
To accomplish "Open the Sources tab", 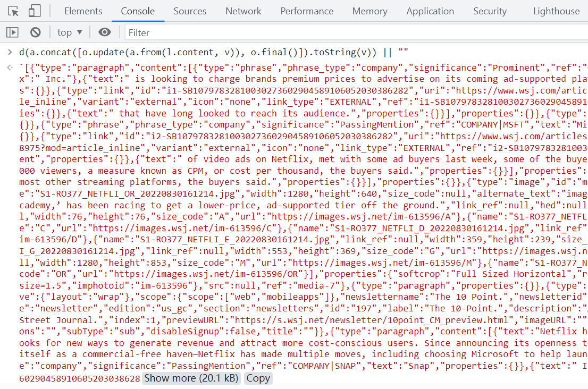I will (190, 11).
